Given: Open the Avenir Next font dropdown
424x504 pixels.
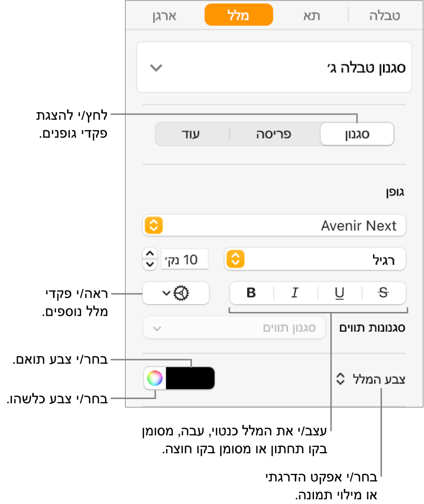Looking at the screenshot, I should click(x=274, y=226).
